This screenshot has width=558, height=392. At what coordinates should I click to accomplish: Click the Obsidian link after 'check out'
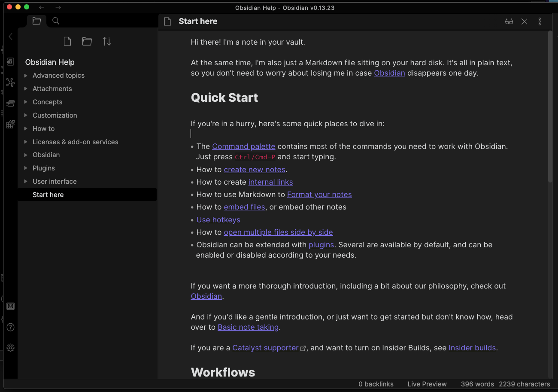206,296
